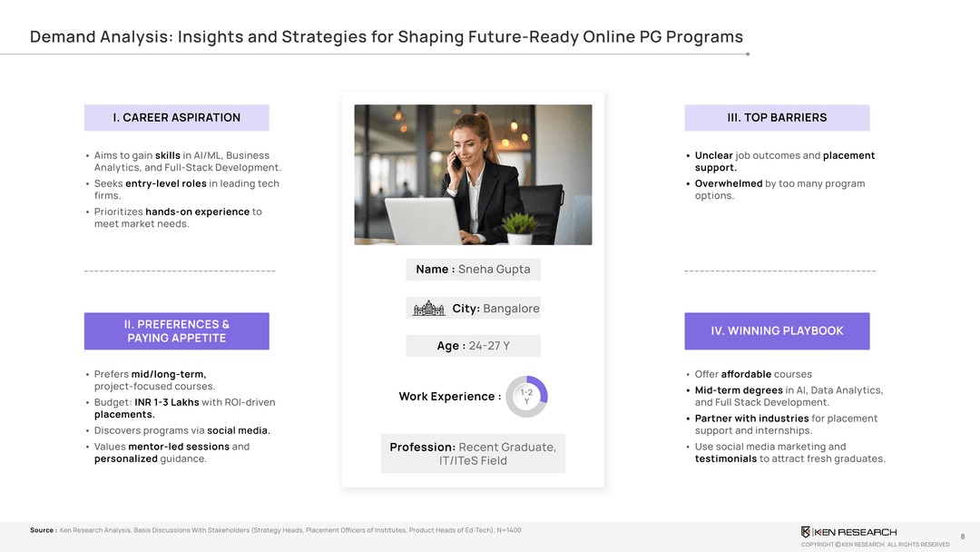
Task: Select the IV. Winning Playbook purple box
Action: pos(777,331)
